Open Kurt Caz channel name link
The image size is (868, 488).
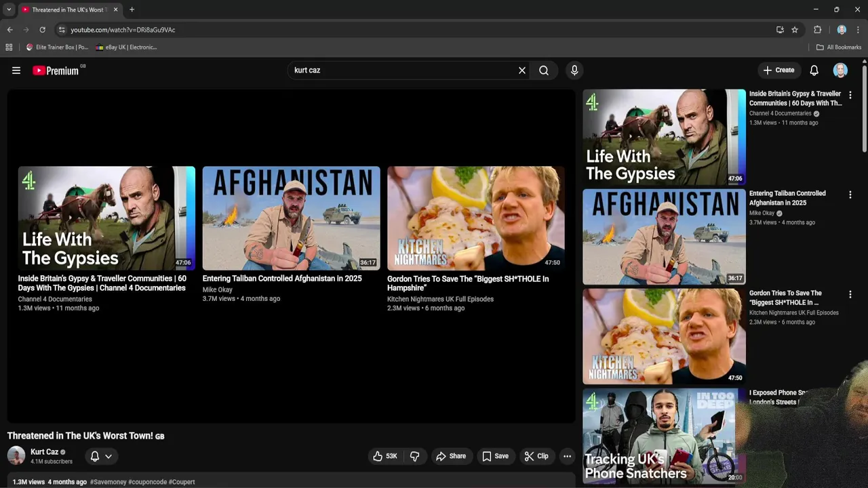click(x=44, y=452)
